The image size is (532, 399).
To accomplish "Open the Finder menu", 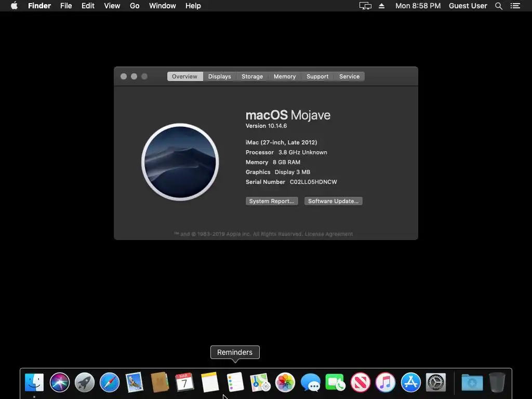I will (x=39, y=6).
